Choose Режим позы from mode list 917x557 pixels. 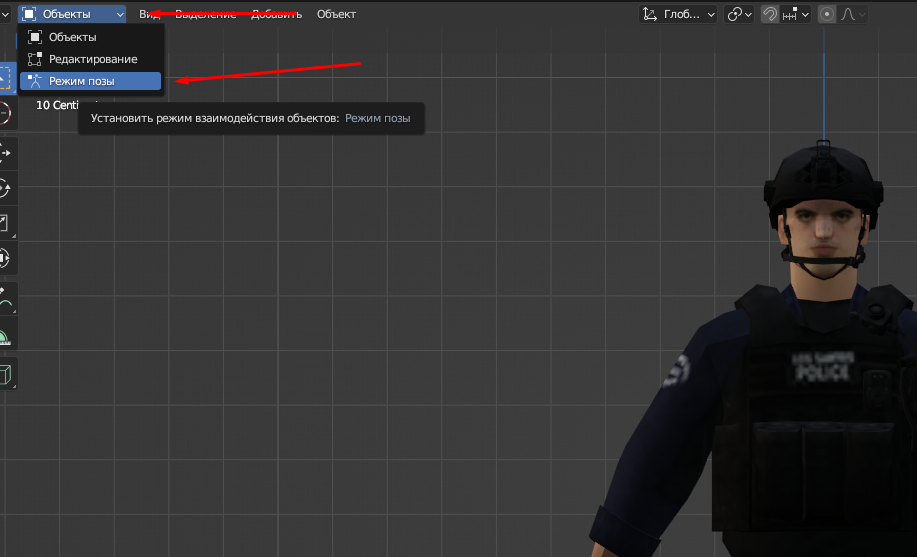90,81
